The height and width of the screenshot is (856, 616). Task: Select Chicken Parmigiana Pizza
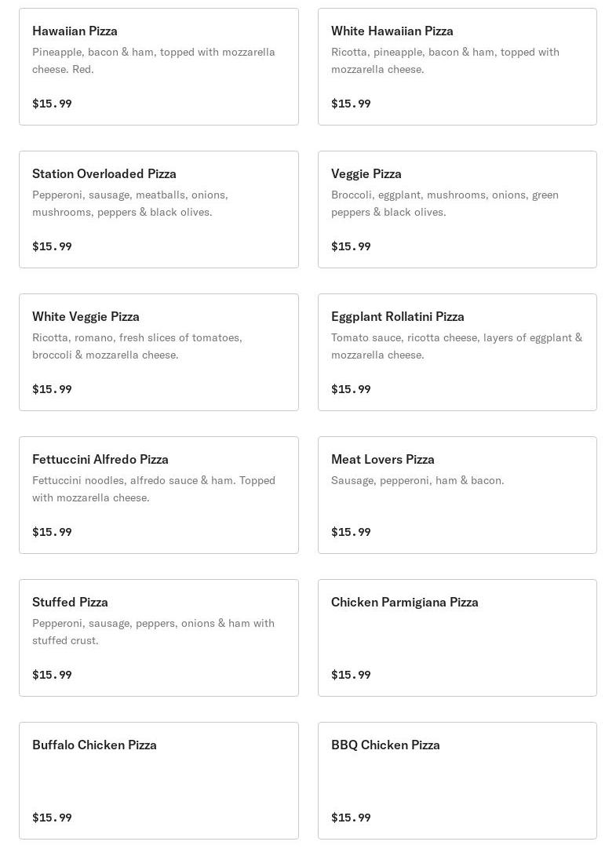coord(457,638)
